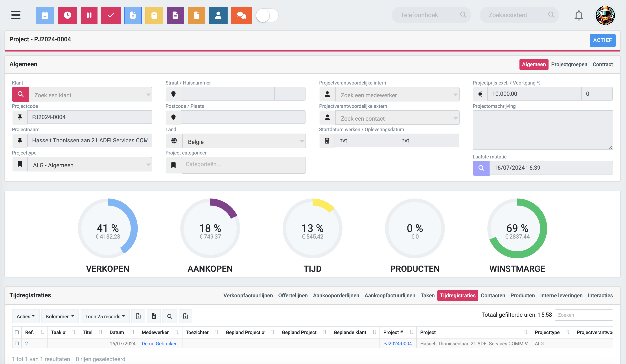This screenshot has width=626, height=364.
Task: Expand the Acties dropdown
Action: pos(26,316)
